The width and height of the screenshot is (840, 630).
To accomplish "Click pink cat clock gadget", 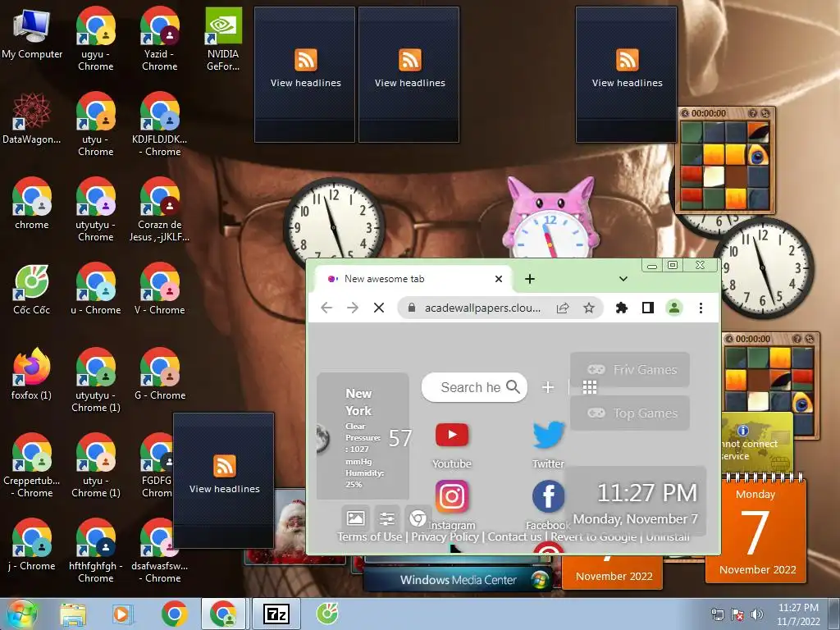I will (x=550, y=217).
